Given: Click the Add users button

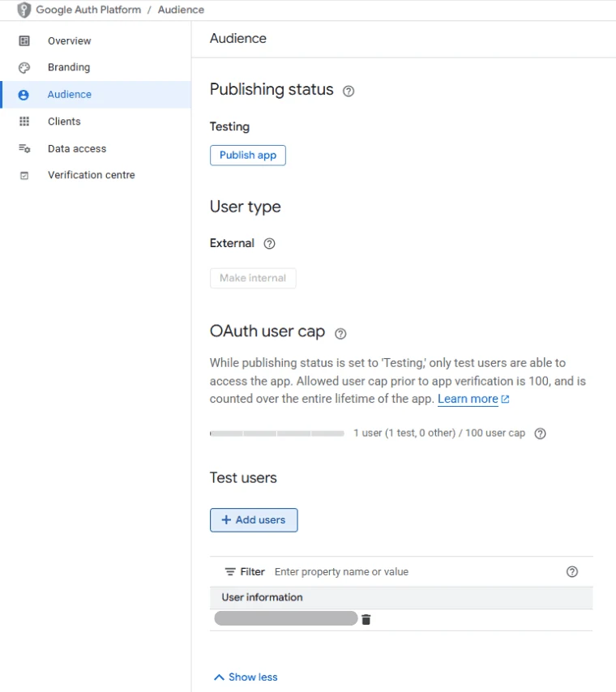Looking at the screenshot, I should (x=254, y=520).
